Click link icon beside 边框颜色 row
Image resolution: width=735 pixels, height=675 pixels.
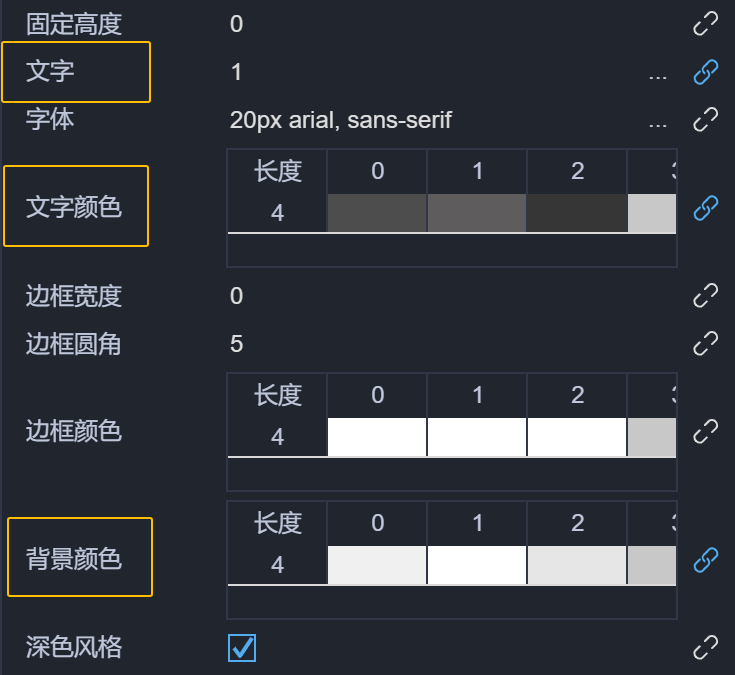tap(706, 431)
